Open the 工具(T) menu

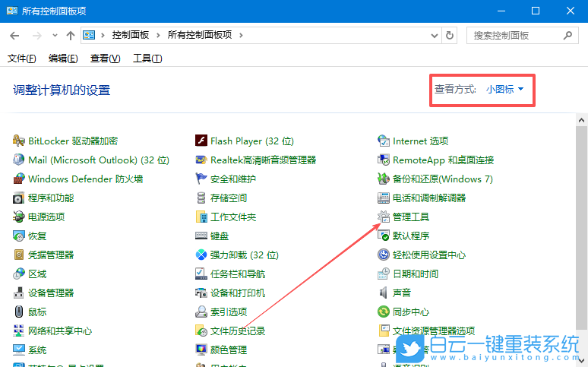point(147,59)
